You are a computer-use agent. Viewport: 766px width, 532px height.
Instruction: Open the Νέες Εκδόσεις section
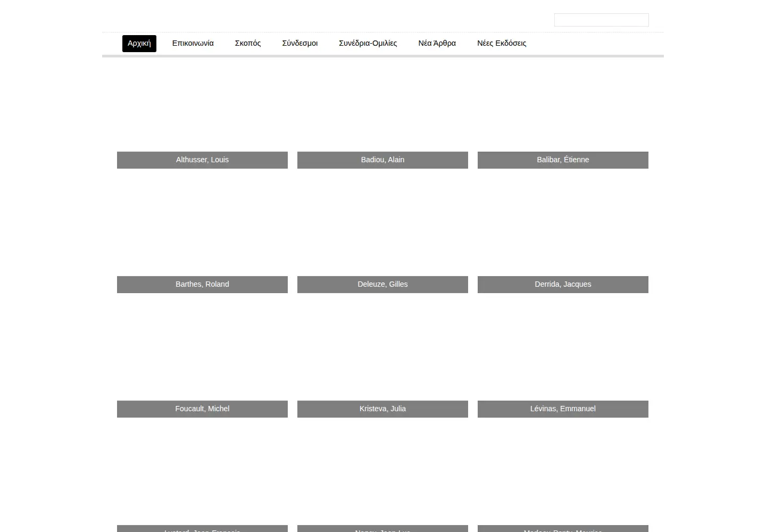coord(502,44)
